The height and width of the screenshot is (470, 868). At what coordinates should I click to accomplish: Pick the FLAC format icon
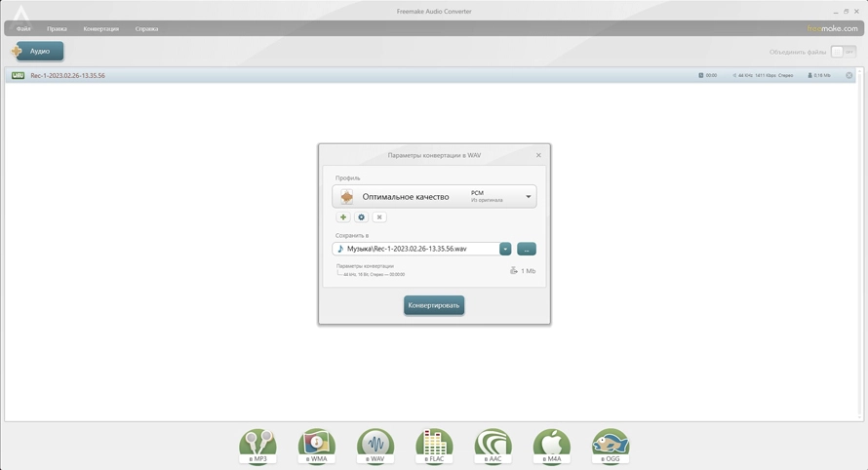[x=434, y=447]
